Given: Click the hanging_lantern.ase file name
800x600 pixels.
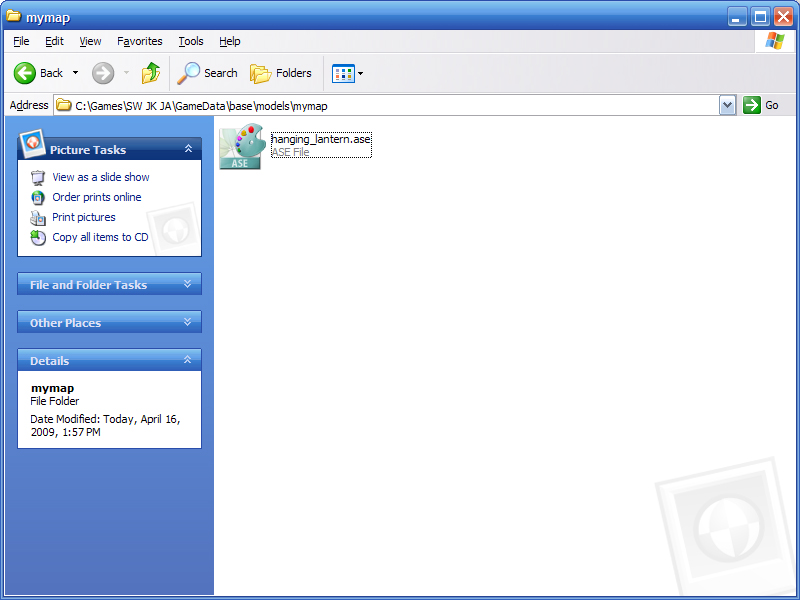Looking at the screenshot, I should tap(321, 139).
